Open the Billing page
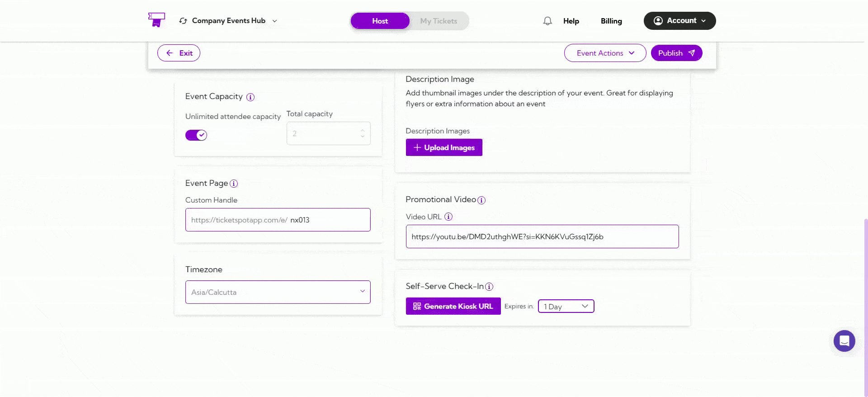This screenshot has height=397, width=868. pos(611,21)
